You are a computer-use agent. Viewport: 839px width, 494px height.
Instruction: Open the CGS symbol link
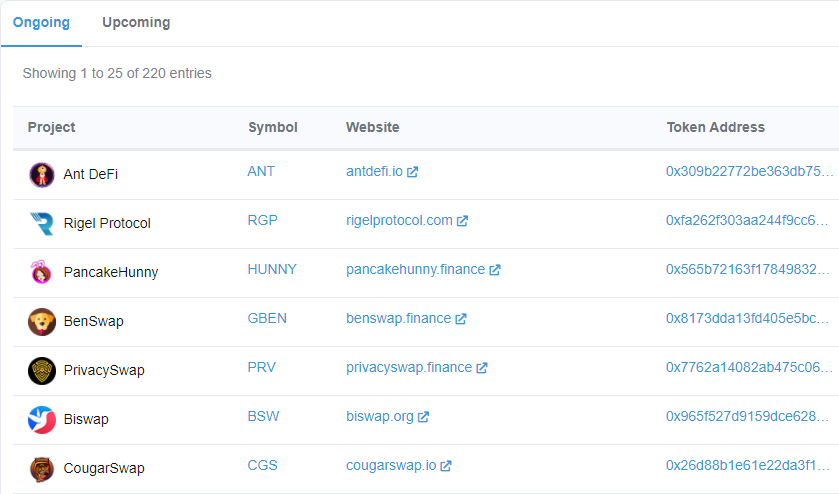coord(262,466)
